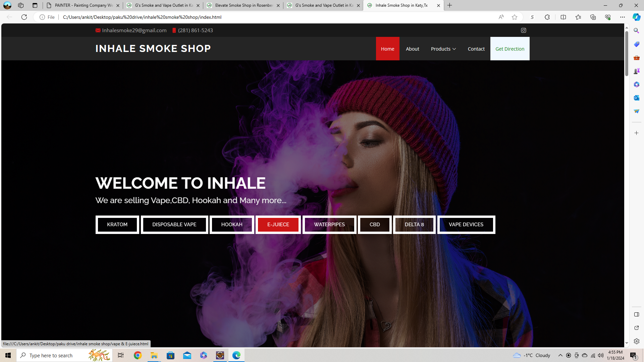Screen dimensions: 644x362
Task: Add page to favorites with the star icon
Action: coord(515,17)
